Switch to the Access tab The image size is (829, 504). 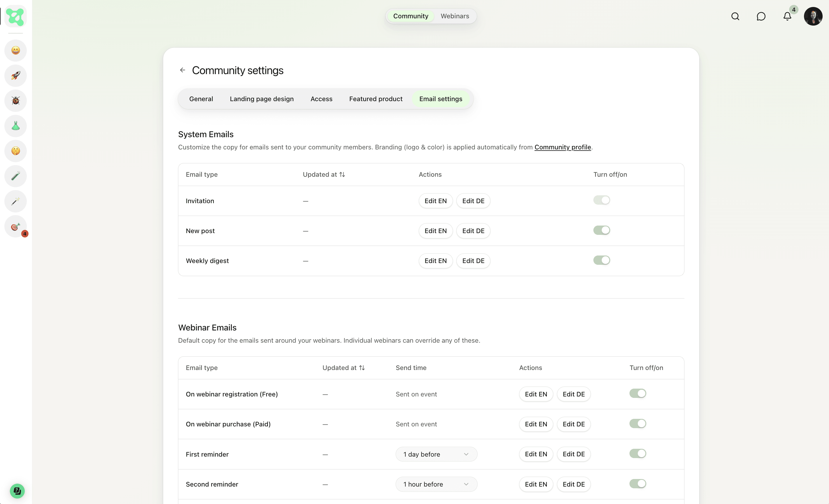coord(321,99)
